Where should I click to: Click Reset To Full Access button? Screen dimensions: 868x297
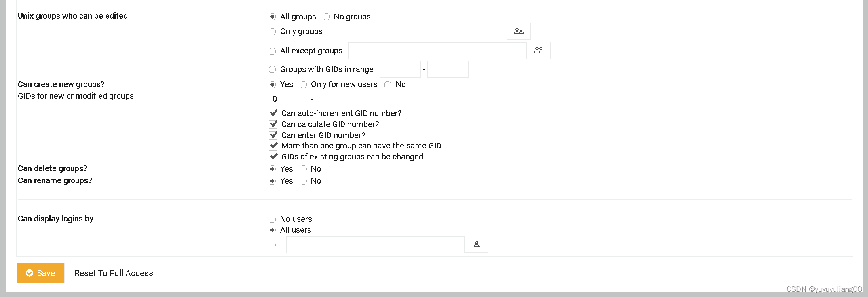coord(114,273)
